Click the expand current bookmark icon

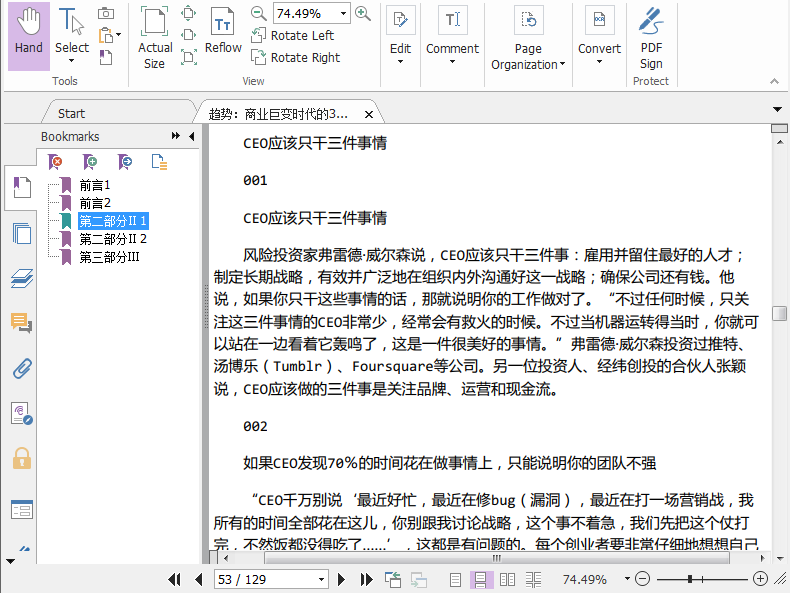pos(159,162)
